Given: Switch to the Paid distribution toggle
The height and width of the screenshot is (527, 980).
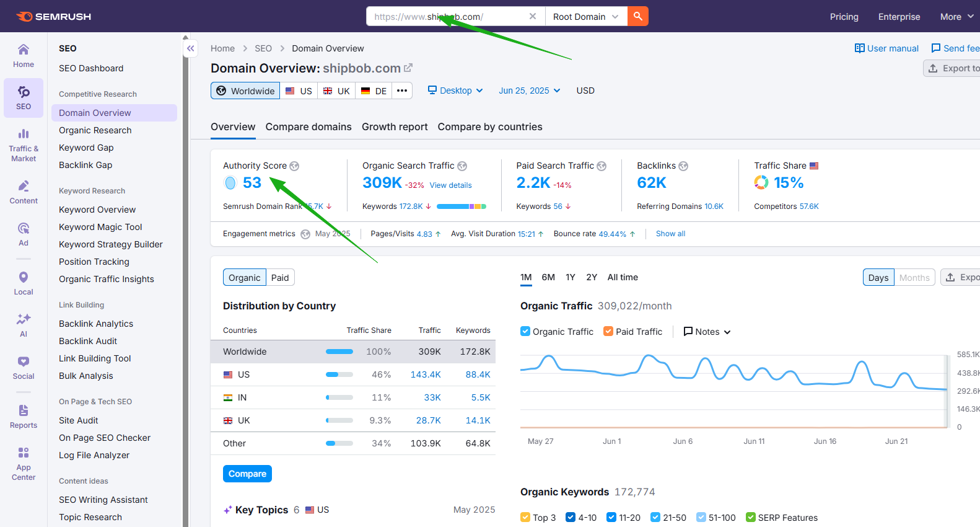Looking at the screenshot, I should click(x=280, y=278).
